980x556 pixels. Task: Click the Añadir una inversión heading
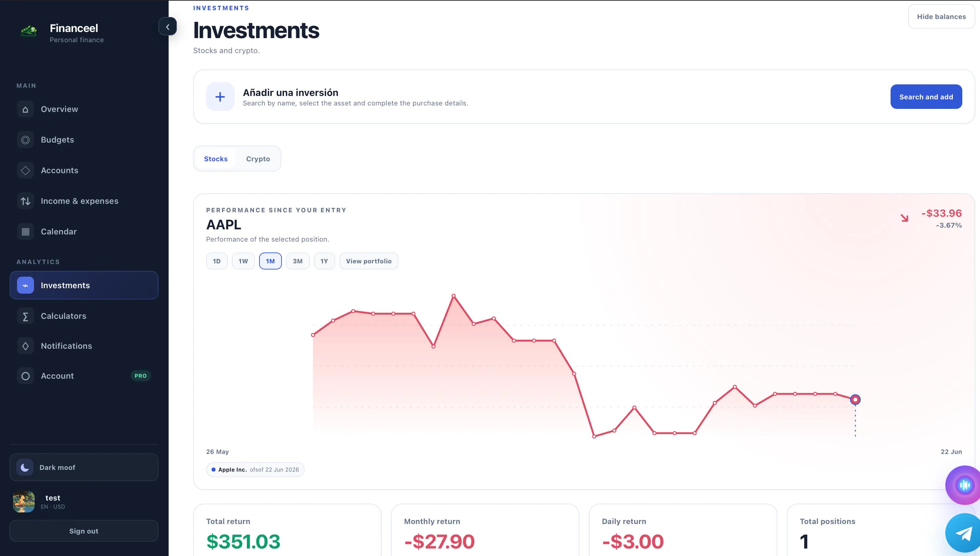tap(290, 93)
